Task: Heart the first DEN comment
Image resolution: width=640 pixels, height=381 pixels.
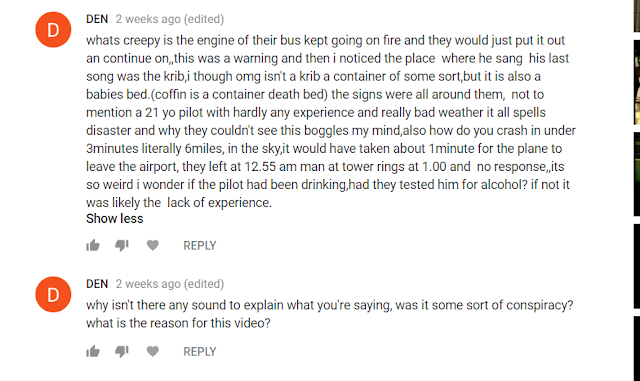Action: click(153, 245)
